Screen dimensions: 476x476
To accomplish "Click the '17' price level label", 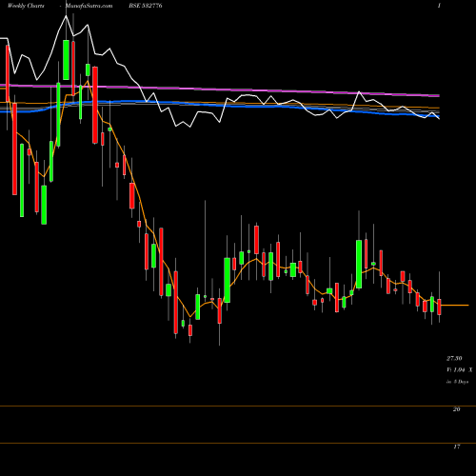I will coord(456,446).
